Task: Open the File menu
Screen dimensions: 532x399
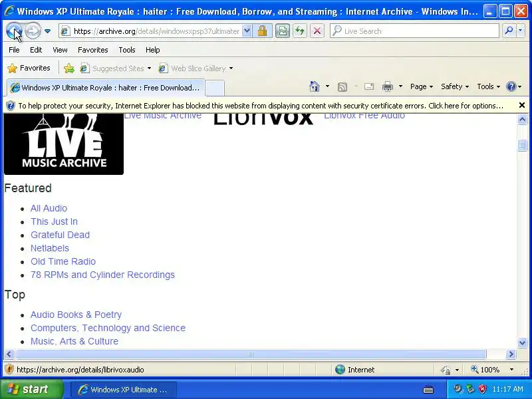Action: pyautogui.click(x=14, y=50)
